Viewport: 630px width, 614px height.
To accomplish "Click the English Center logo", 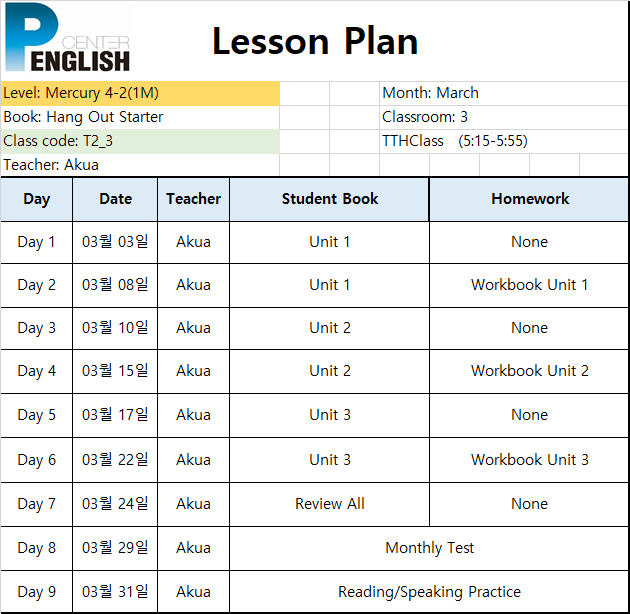I will (x=68, y=38).
